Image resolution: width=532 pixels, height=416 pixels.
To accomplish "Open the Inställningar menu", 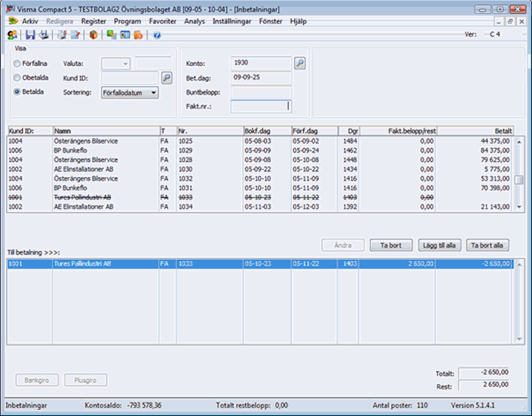I will click(232, 21).
